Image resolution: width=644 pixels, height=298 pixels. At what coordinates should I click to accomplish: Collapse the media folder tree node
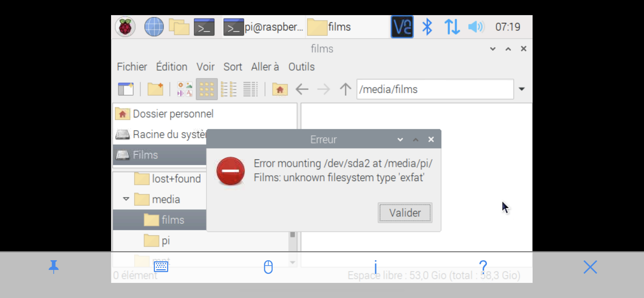point(126,199)
